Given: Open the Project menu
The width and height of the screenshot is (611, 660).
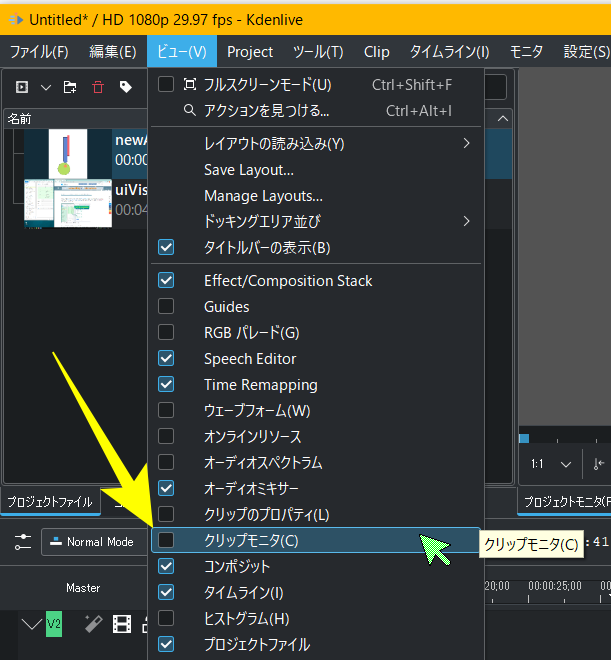Looking at the screenshot, I should (x=250, y=52).
